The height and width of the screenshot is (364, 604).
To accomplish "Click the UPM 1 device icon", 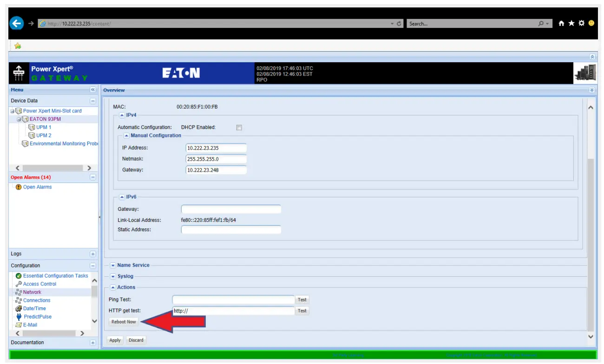I will [x=32, y=127].
